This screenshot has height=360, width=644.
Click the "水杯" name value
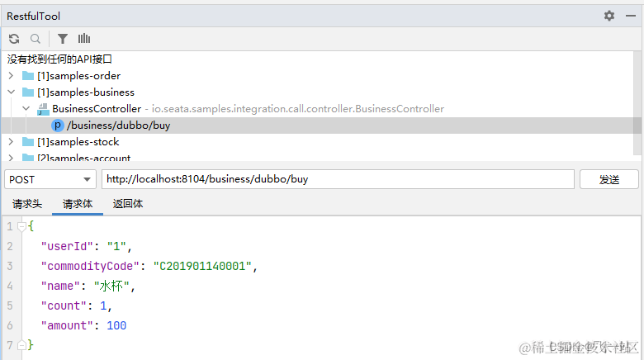pos(111,286)
